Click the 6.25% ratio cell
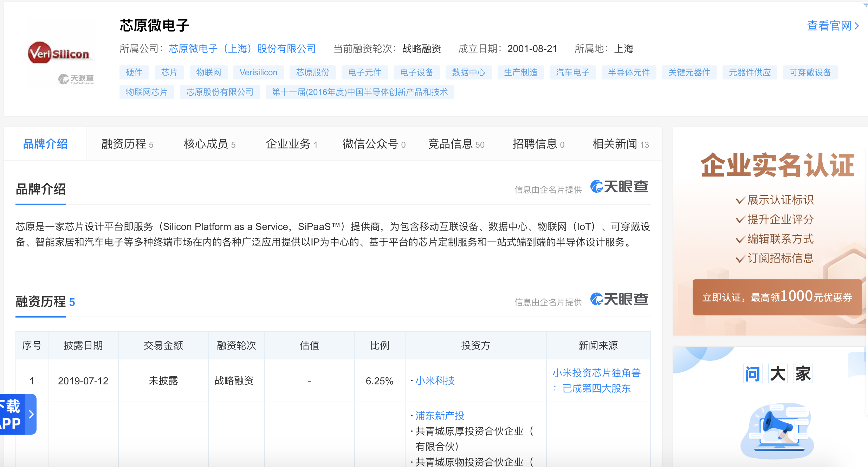This screenshot has height=467, width=868. [x=380, y=381]
